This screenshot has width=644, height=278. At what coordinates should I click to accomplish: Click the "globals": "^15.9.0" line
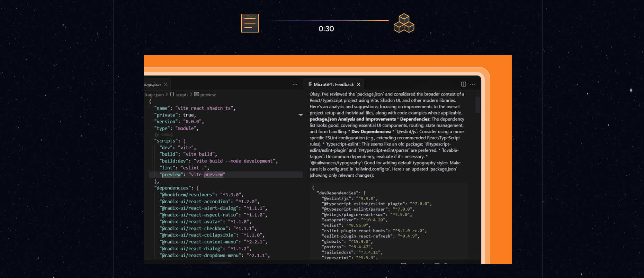347,242
